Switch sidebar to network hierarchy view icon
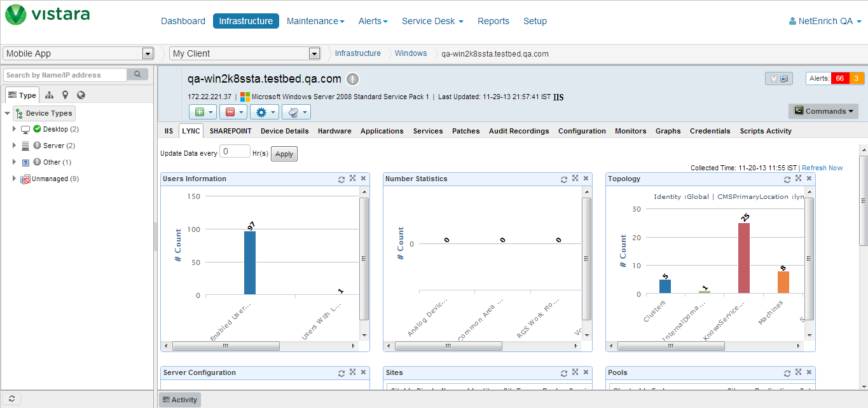868x408 pixels. coord(50,95)
